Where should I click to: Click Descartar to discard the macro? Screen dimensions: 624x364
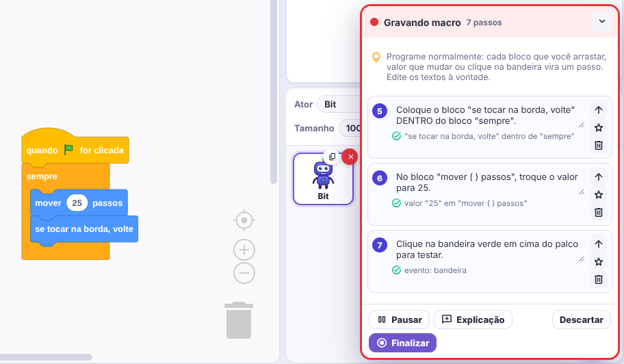click(581, 320)
